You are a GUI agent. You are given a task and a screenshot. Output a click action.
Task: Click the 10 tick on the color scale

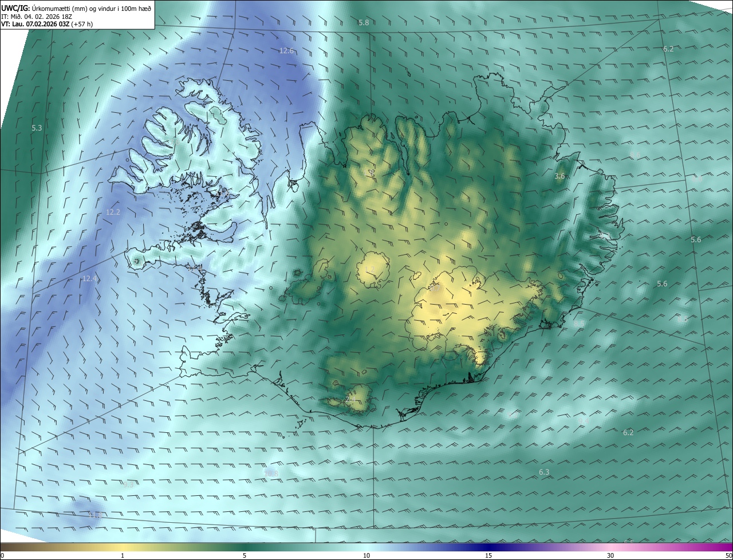[x=366, y=555]
